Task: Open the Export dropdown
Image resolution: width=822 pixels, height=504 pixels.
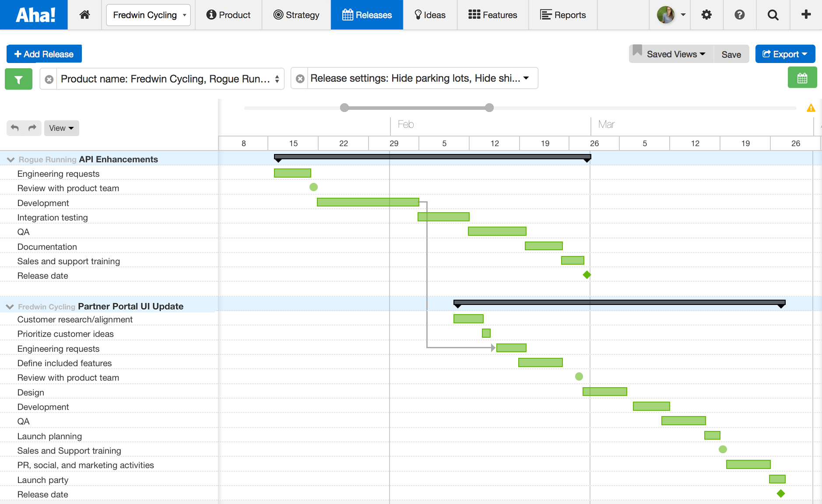Action: coord(785,54)
